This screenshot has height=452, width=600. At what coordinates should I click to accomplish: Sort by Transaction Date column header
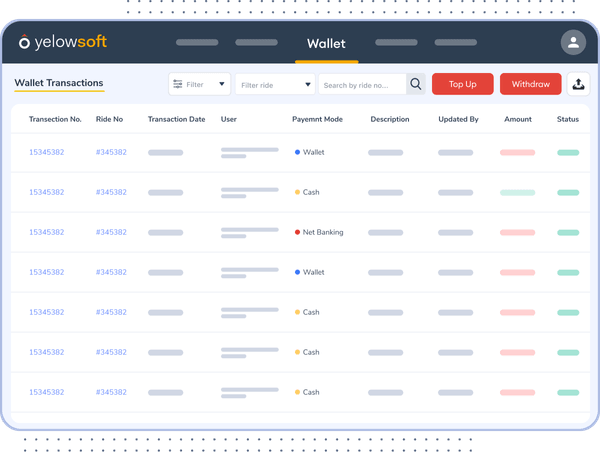pos(176,119)
